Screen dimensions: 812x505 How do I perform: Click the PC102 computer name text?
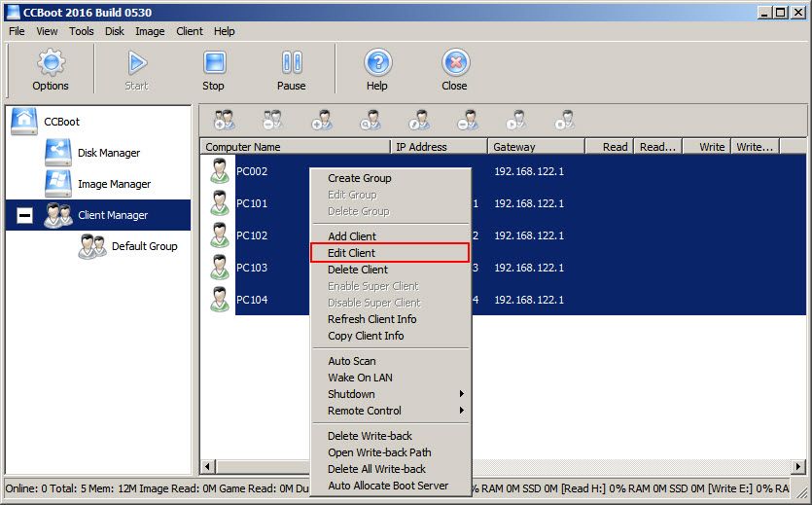point(252,235)
